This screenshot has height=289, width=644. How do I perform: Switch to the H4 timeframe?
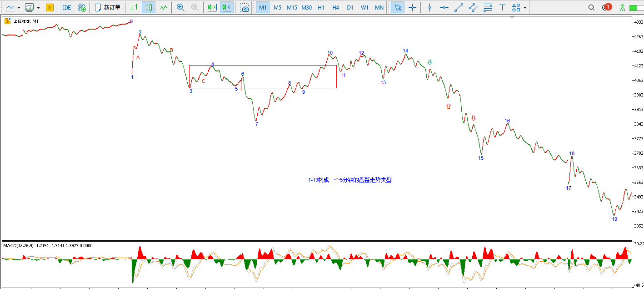[x=335, y=7]
